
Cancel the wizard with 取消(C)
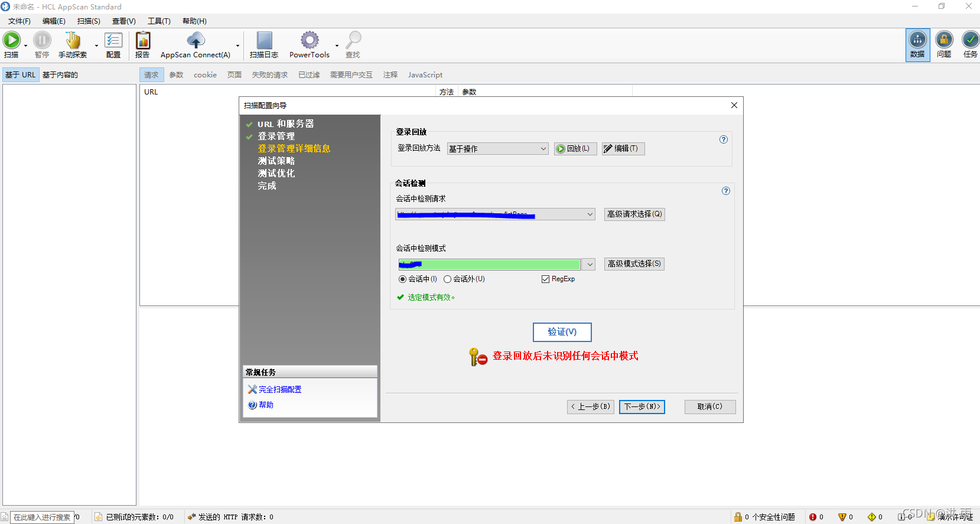click(710, 407)
